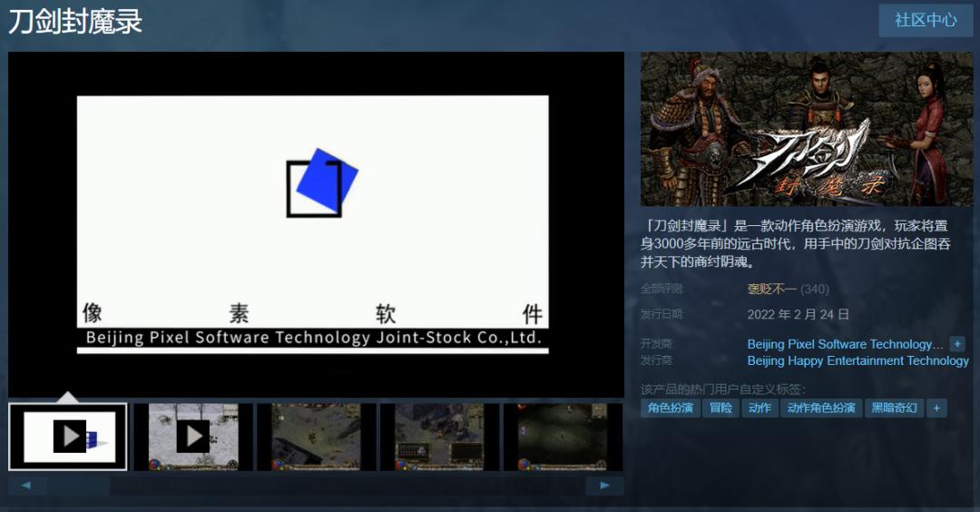
Task: Select the 冒险 tag
Action: (x=720, y=409)
